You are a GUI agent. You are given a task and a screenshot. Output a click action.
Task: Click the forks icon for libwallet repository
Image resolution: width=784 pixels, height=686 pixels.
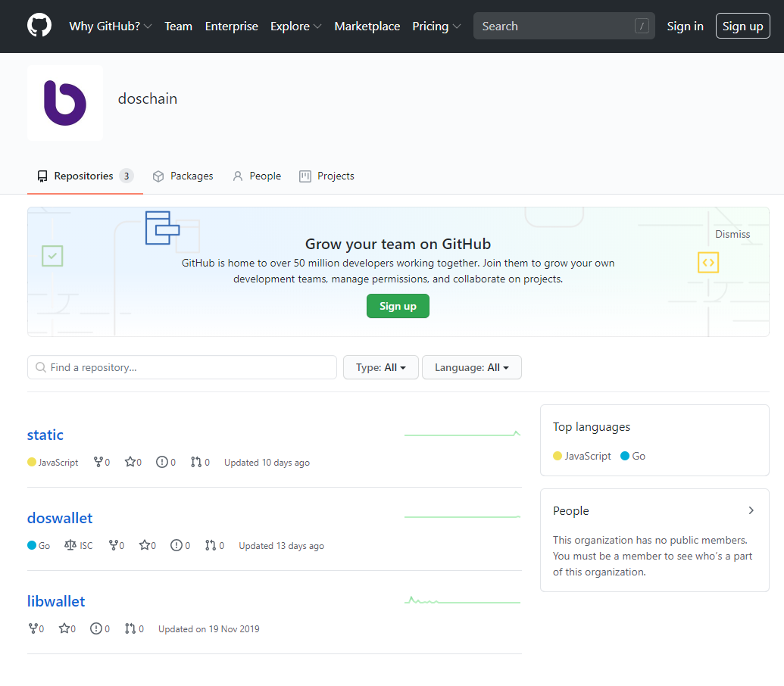33,628
